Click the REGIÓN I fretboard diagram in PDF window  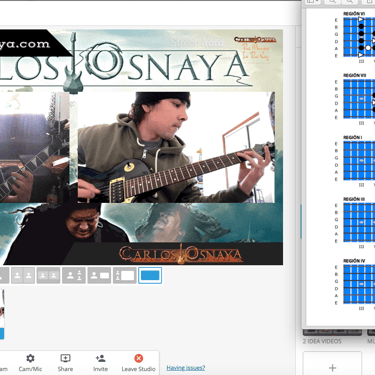click(x=359, y=160)
